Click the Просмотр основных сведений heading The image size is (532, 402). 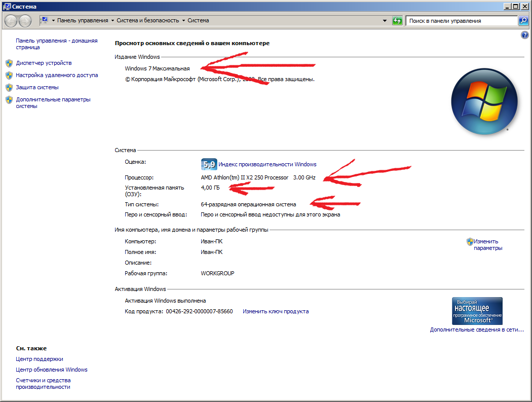point(192,43)
